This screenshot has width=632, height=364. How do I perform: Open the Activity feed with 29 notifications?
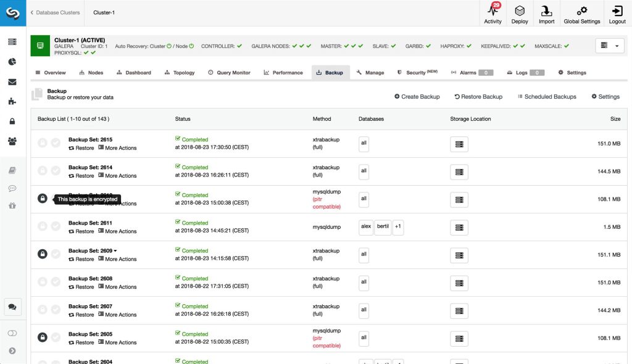pos(492,14)
